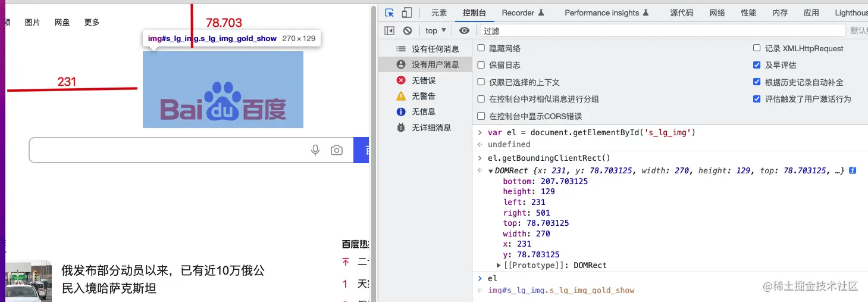
Task: Open the Performance insights tab
Action: point(606,13)
